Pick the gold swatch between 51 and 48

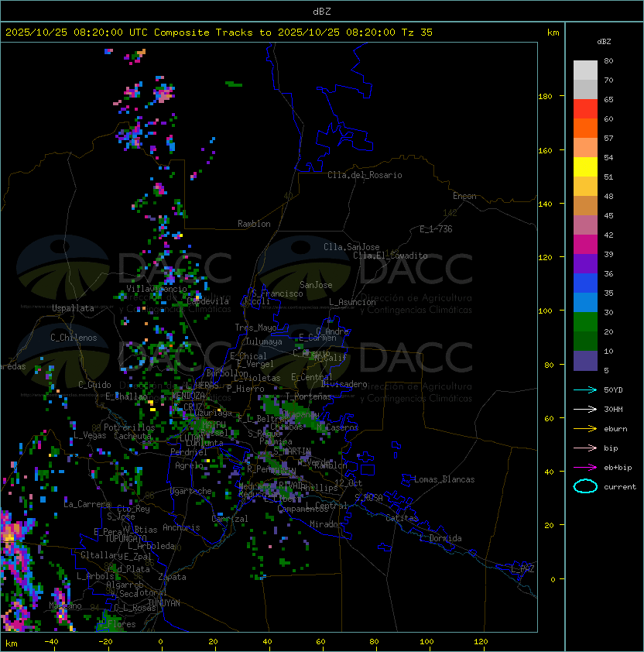coord(585,187)
